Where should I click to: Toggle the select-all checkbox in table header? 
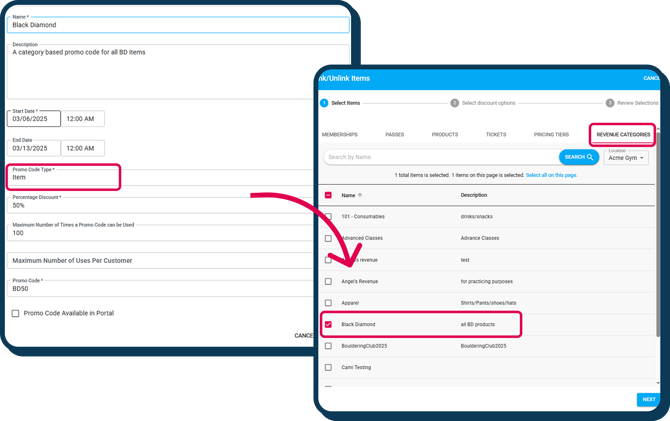[x=328, y=195]
